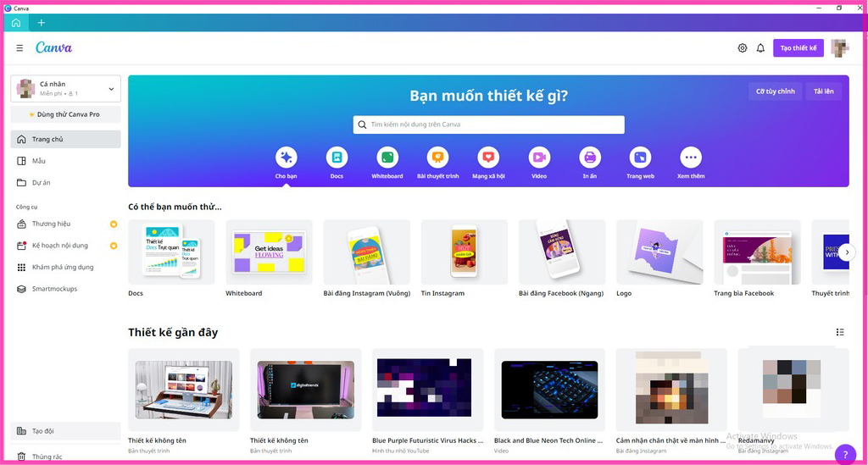Click the home tab icon in title strip
Screen dimensions: 868x465
click(x=16, y=23)
